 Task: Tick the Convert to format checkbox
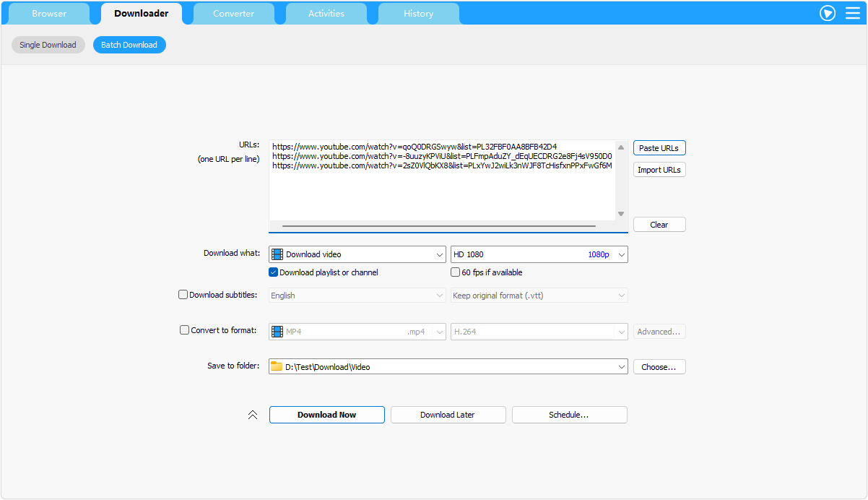[185, 330]
